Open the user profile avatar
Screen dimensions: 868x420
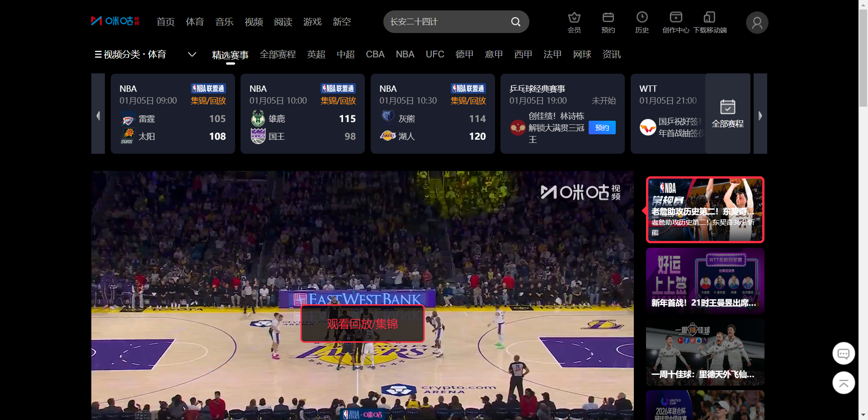click(x=757, y=23)
